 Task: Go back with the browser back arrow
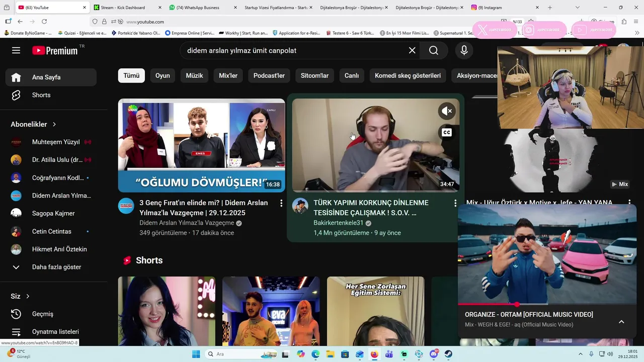coord(20,22)
